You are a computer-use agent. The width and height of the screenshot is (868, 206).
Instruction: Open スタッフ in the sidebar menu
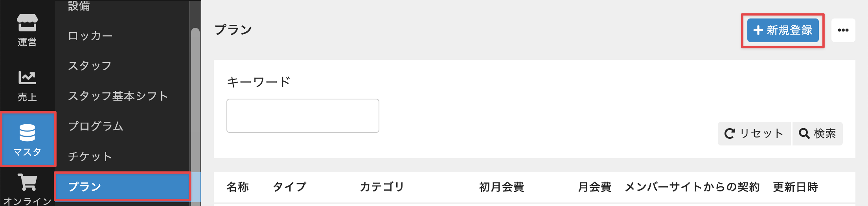[90, 66]
